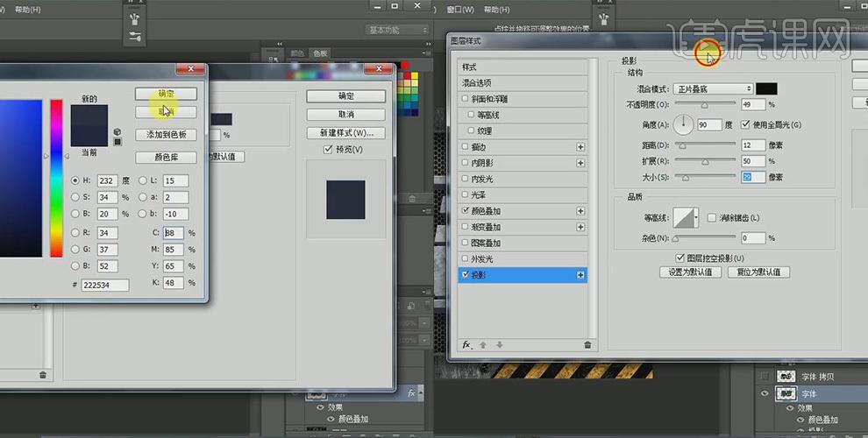The image size is (868, 438).
Task: Click the web-safe color cube icon
Action: (x=117, y=132)
